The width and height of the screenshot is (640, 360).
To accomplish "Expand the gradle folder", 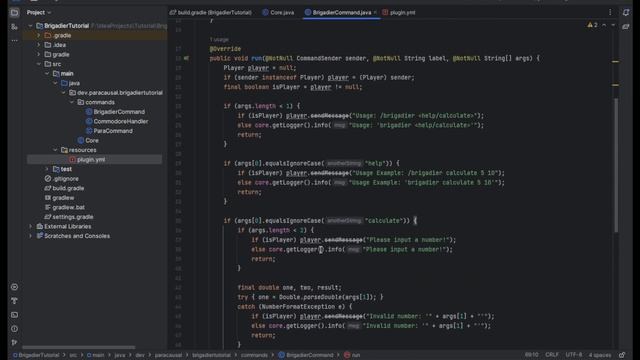I will (39, 54).
